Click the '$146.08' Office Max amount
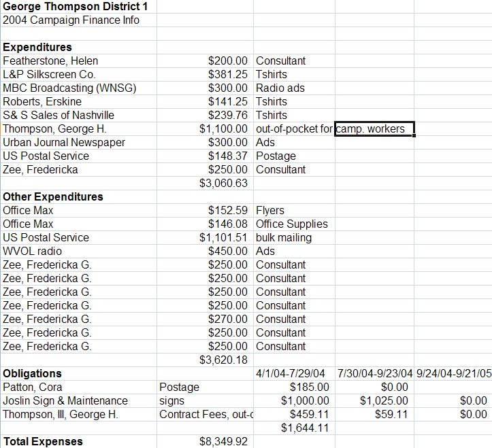Image resolution: width=492 pixels, height=448 pixels. pos(206,224)
